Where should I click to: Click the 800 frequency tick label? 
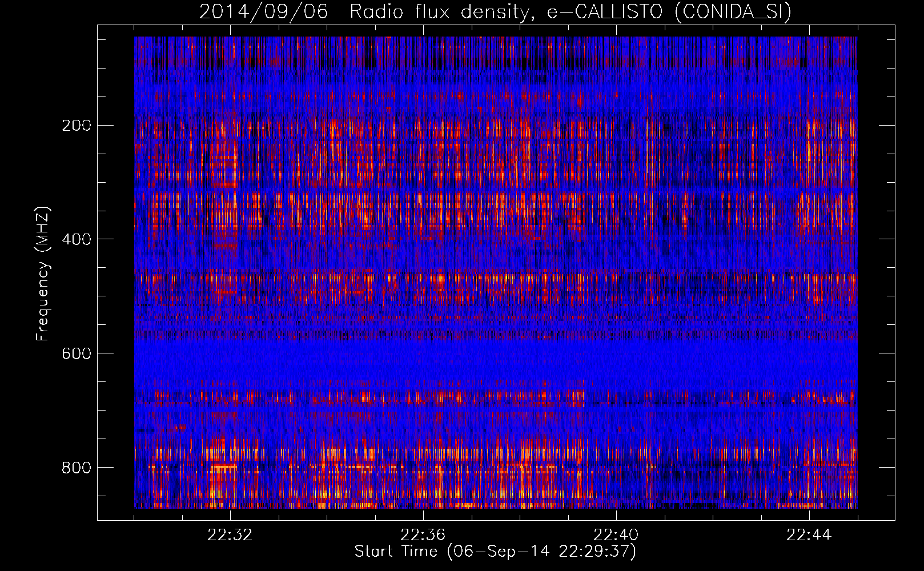(77, 468)
